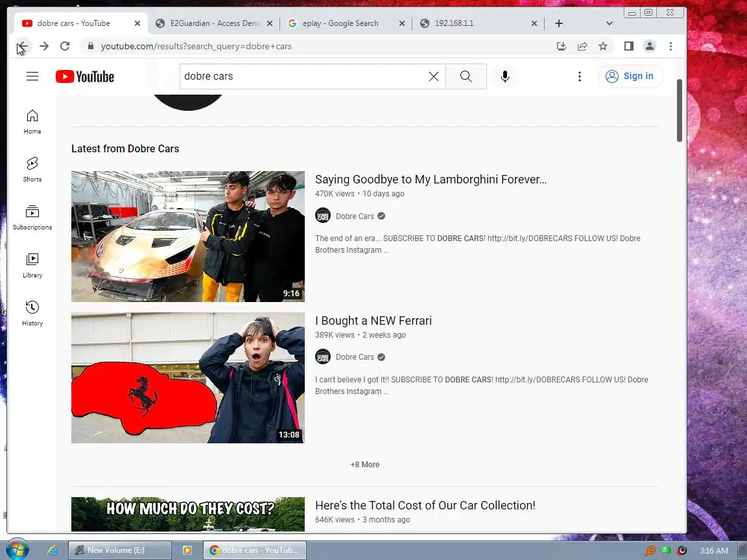The width and height of the screenshot is (747, 560).
Task: Click Dobre Cars avatar under Ferrari video
Action: tap(323, 356)
